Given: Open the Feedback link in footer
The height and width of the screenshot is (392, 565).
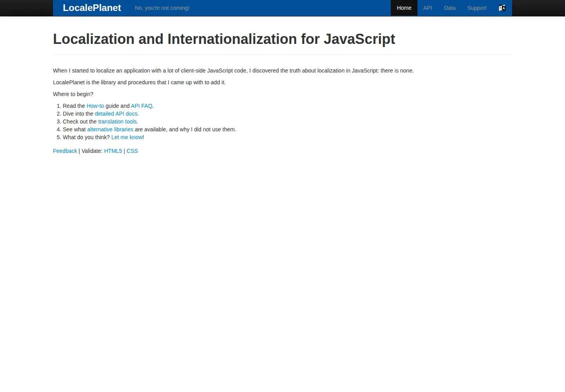Looking at the screenshot, I should tap(65, 151).
